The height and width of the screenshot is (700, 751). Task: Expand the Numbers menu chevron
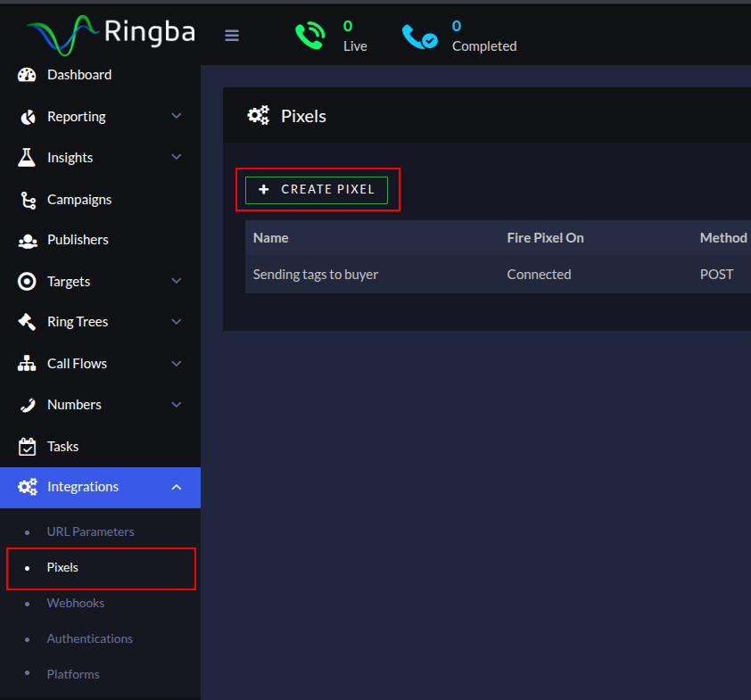click(177, 405)
